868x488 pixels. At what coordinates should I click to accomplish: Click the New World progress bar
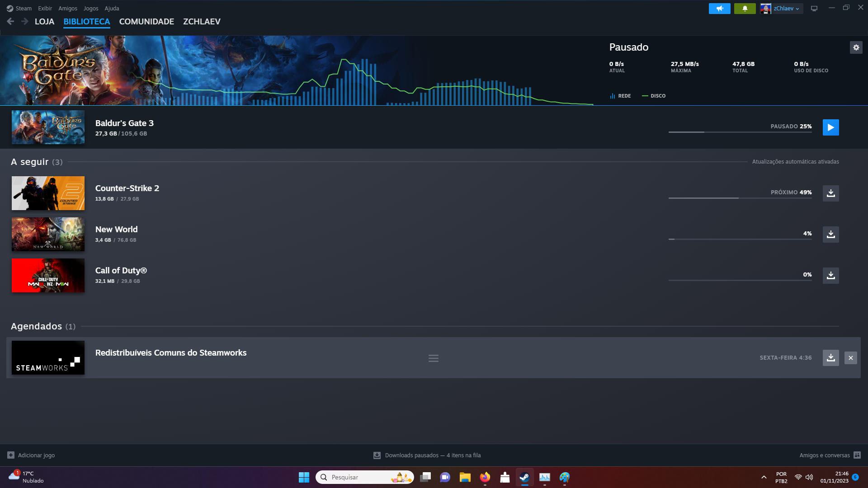740,239
